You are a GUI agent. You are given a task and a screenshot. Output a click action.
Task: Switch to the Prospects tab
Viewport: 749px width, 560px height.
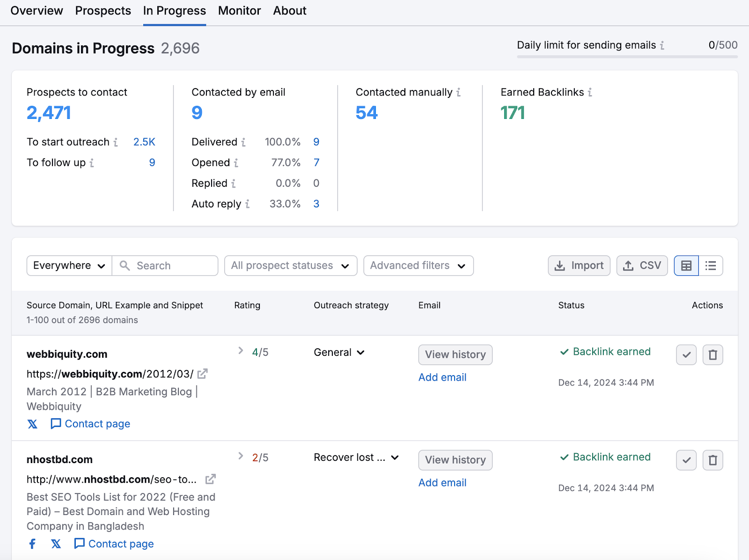click(x=103, y=11)
